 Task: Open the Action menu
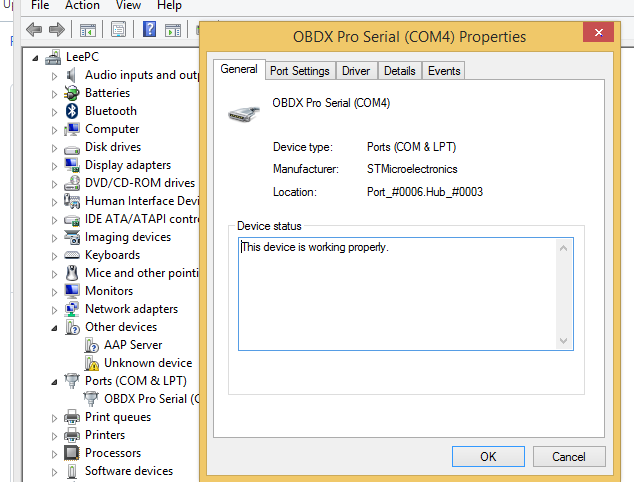pyautogui.click(x=82, y=5)
